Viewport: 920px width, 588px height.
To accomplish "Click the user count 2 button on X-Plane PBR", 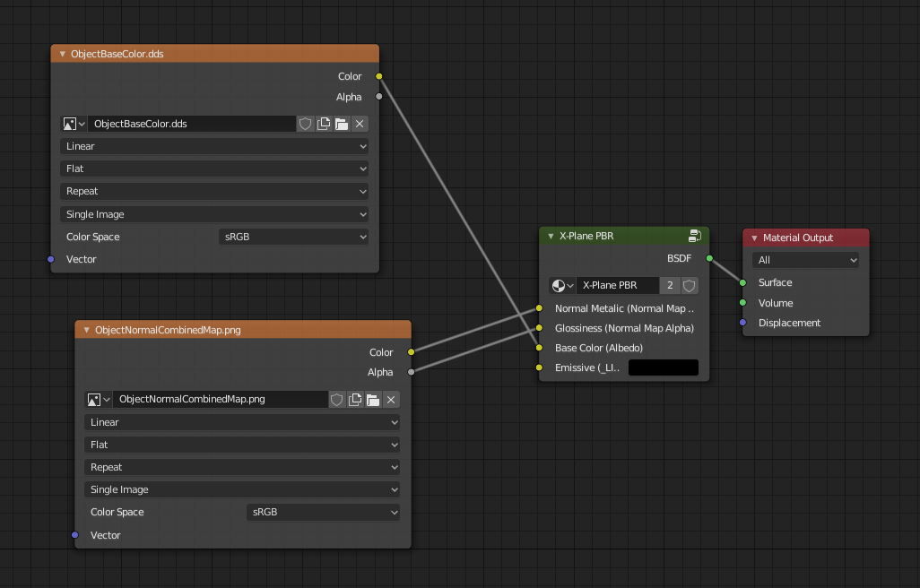I will pos(670,285).
